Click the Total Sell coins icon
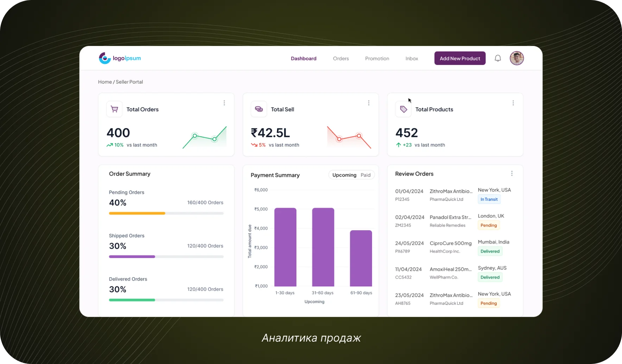The height and width of the screenshot is (364, 622). [259, 109]
